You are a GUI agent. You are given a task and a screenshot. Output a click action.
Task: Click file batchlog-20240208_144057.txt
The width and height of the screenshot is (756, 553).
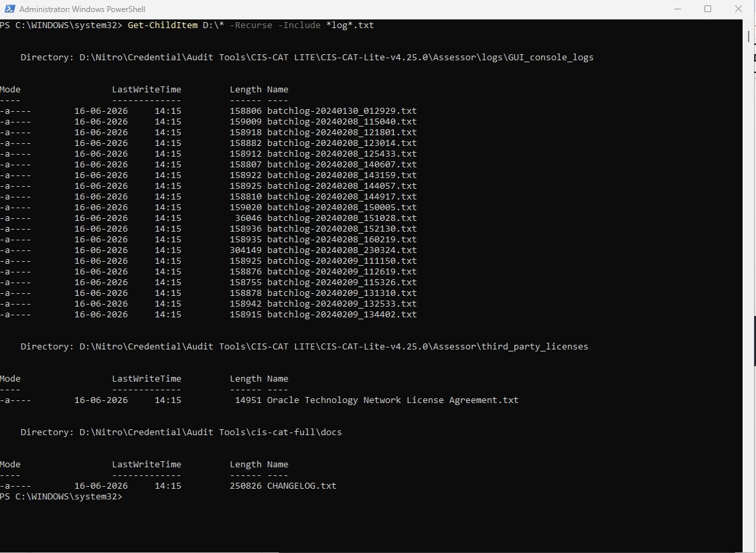tap(342, 185)
